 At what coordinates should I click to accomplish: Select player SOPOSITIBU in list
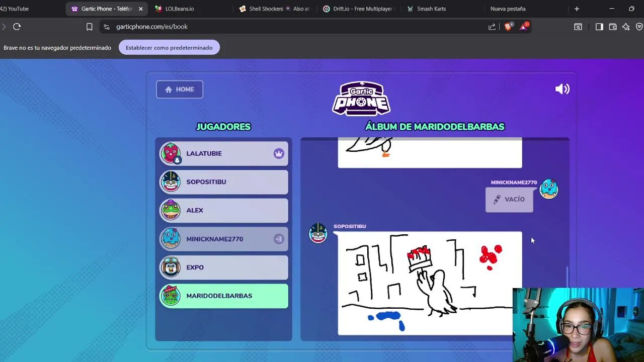pos(224,182)
